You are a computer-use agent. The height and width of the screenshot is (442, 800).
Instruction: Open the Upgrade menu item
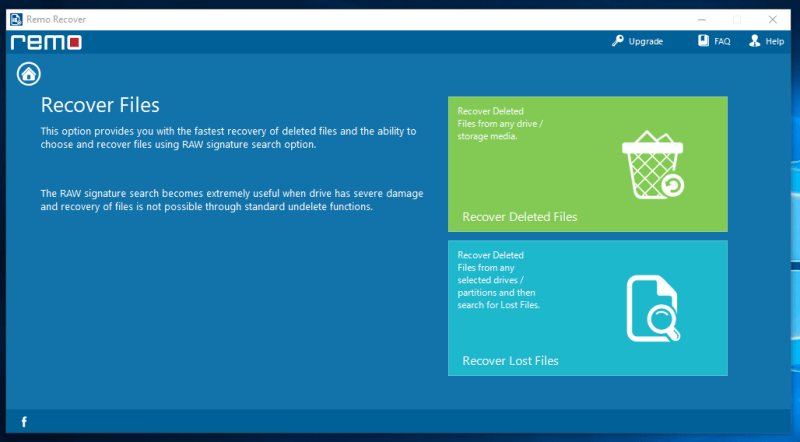pos(637,41)
